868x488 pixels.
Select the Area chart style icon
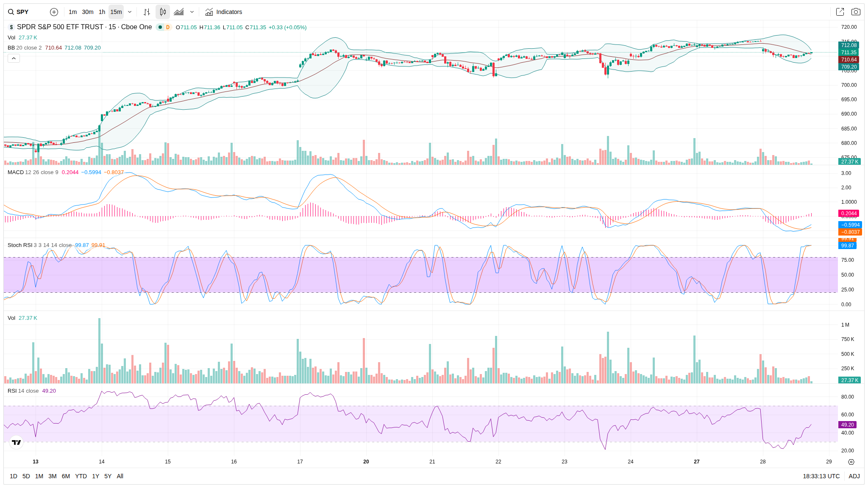tap(179, 12)
